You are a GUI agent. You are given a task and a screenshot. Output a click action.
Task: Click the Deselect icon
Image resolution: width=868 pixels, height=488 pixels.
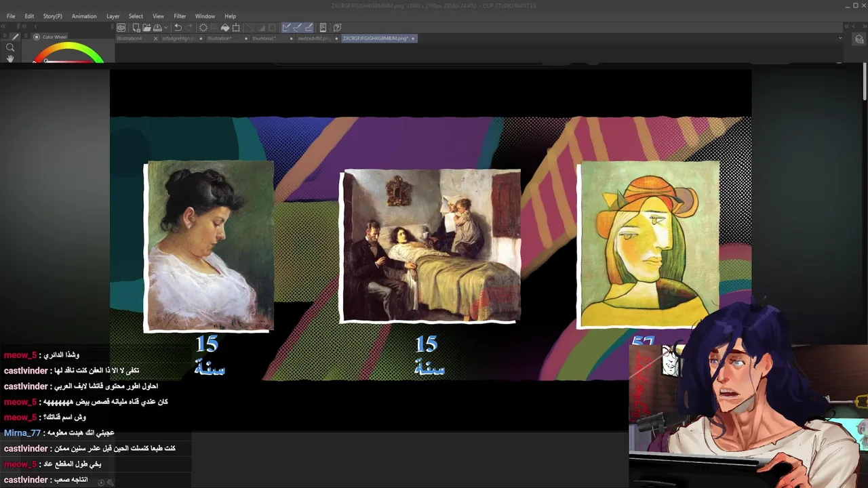coord(250,28)
